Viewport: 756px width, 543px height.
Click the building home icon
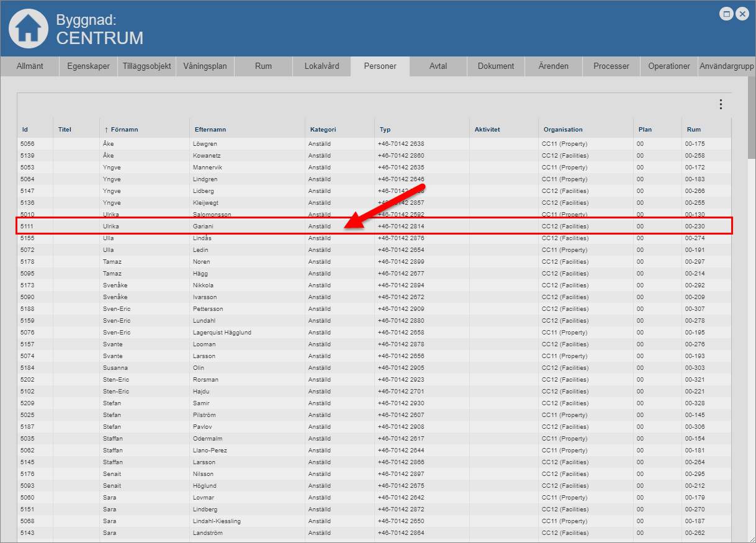pos(28,29)
